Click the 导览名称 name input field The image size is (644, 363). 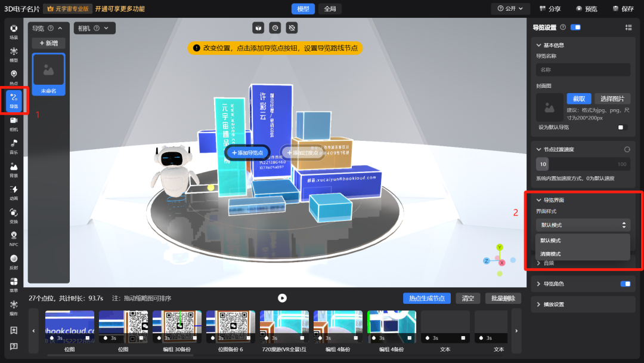pyautogui.click(x=583, y=69)
